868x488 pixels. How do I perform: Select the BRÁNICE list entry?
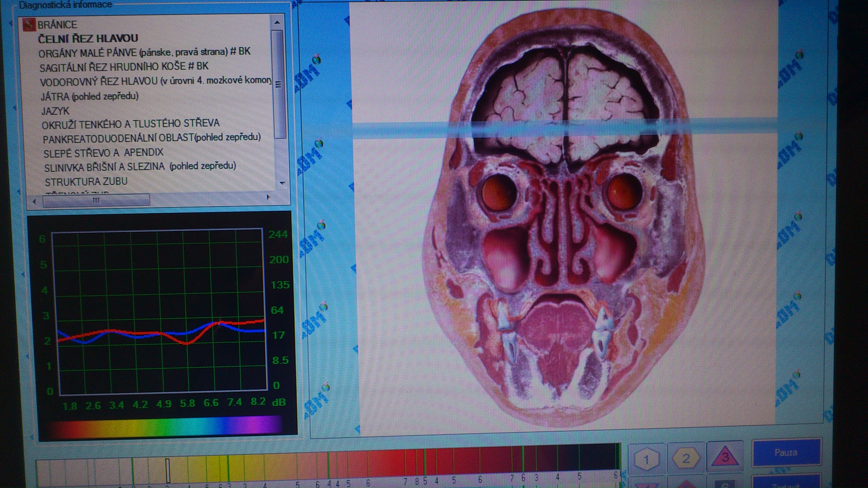coord(57,24)
